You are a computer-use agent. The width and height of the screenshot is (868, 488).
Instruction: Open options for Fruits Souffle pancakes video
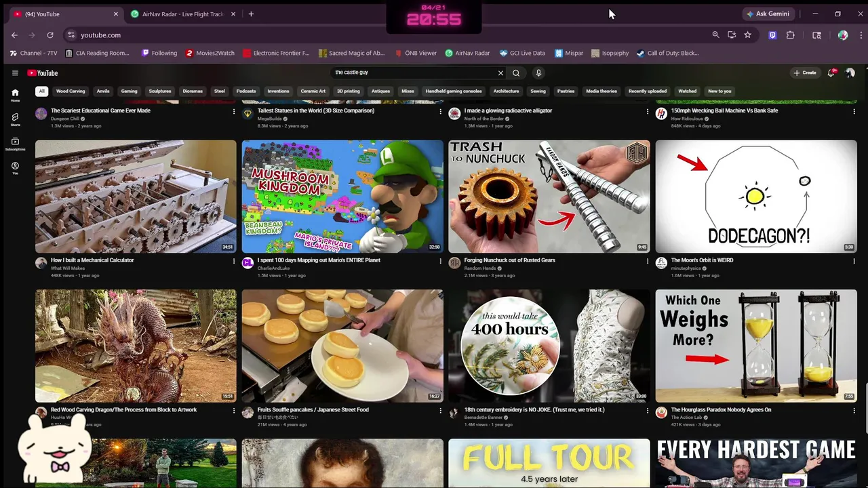coord(440,411)
